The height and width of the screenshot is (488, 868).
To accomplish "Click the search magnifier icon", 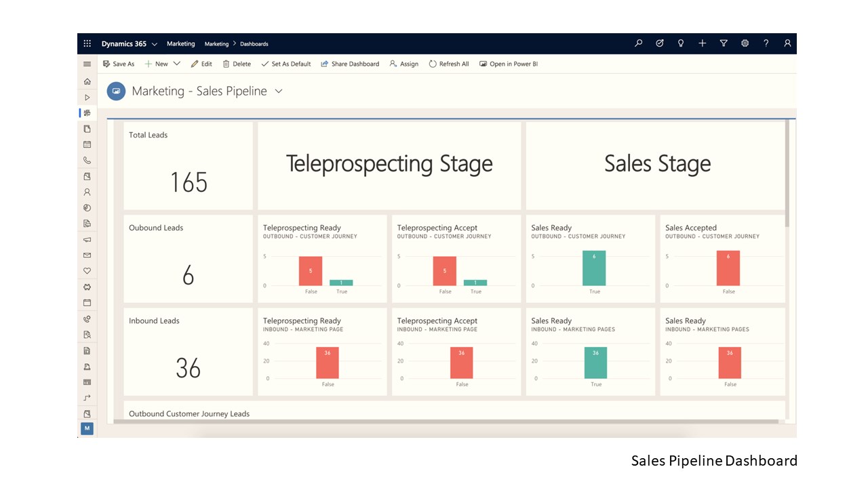I will [x=638, y=43].
